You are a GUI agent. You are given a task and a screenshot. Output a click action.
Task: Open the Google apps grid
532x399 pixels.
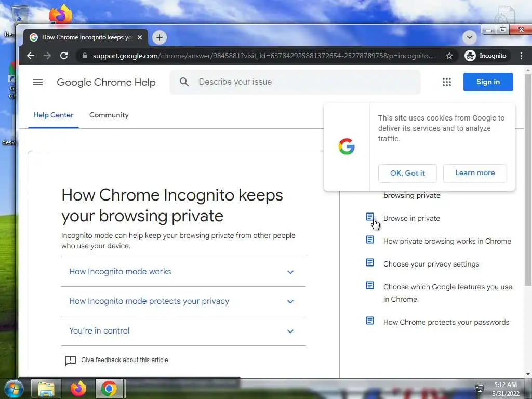[446, 82]
